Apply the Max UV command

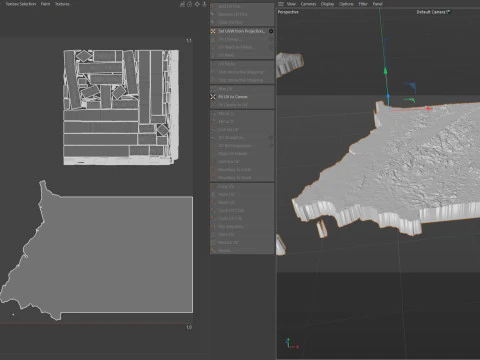coord(242,89)
